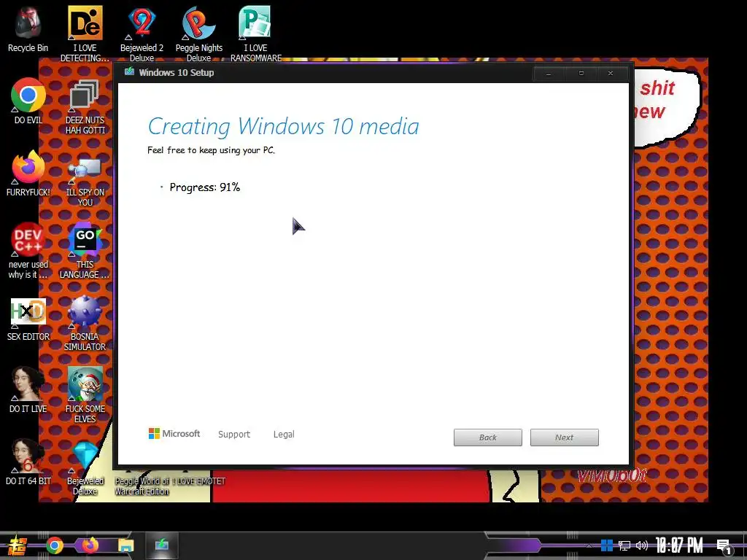The height and width of the screenshot is (560, 747).
Task: Open the notification center icon
Action: click(x=725, y=547)
